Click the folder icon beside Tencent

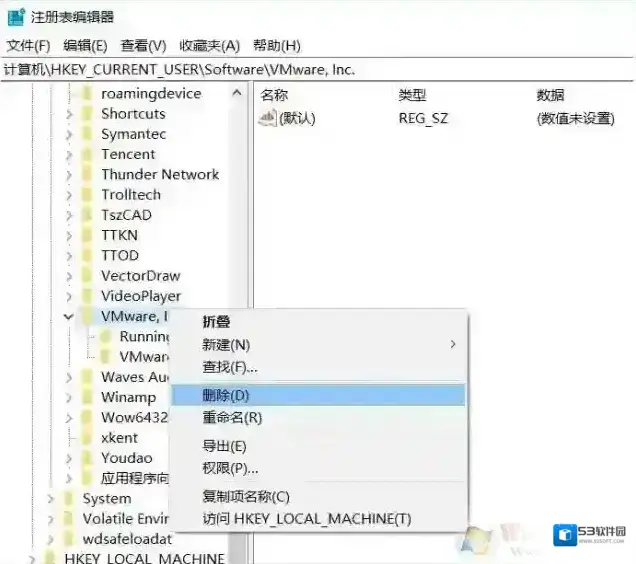tap(88, 154)
